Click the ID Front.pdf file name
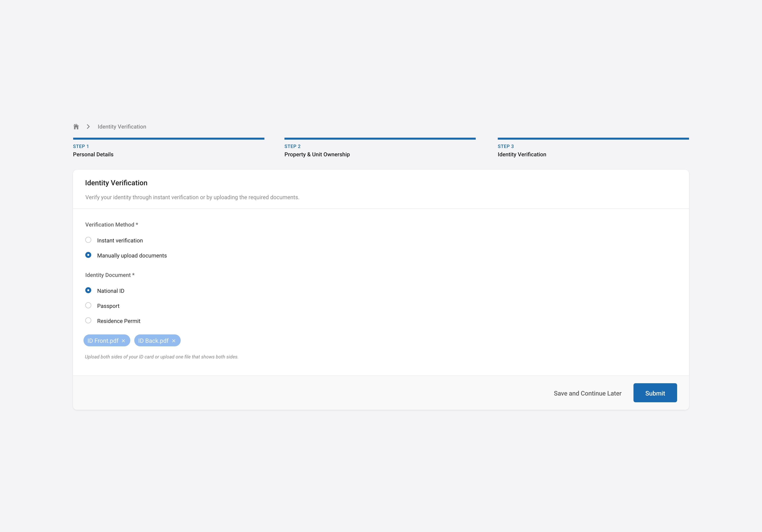Image resolution: width=762 pixels, height=532 pixels. point(103,341)
